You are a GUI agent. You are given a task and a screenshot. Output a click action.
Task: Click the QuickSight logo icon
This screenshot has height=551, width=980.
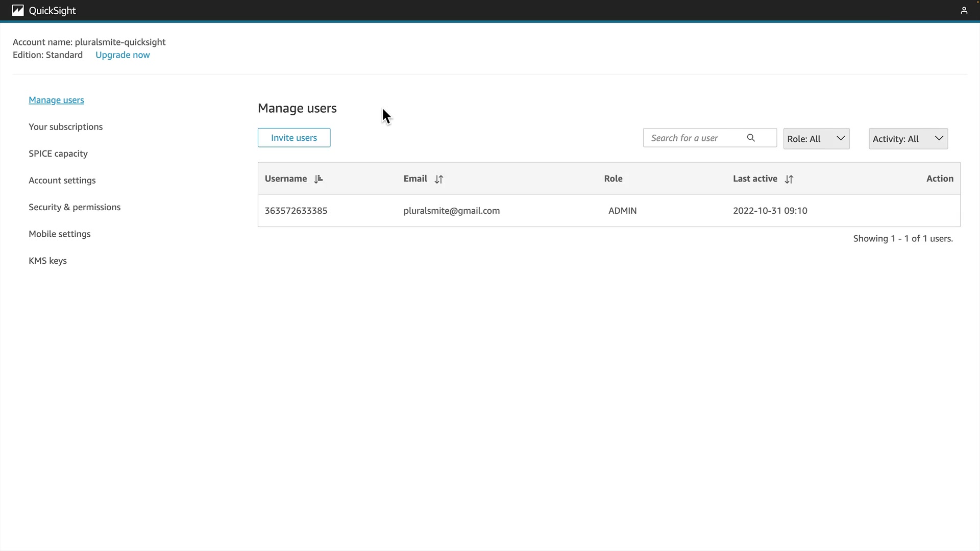tap(18, 11)
